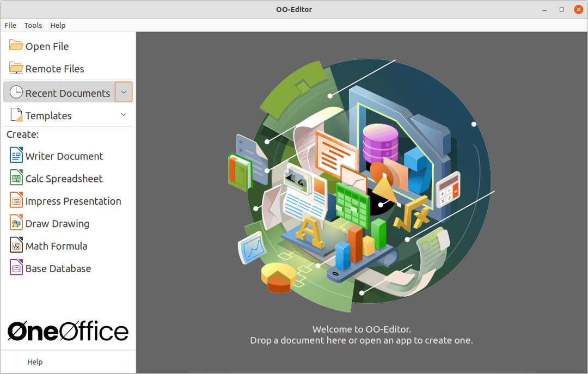Click the Recent Documents clock icon
Viewport: 588px width, 374px height.
[x=17, y=93]
